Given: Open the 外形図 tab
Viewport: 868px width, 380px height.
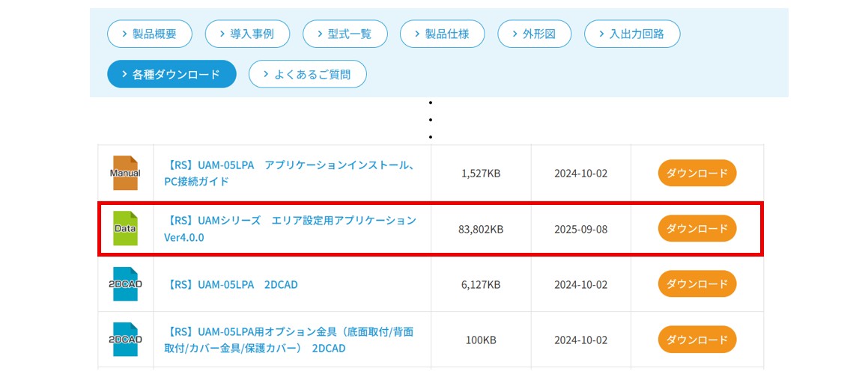Looking at the screenshot, I should pos(535,34).
